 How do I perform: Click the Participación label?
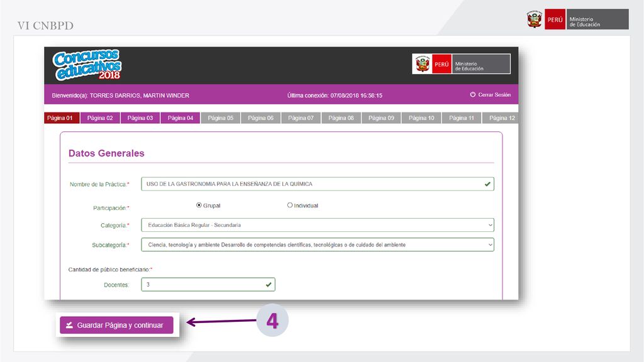tap(111, 208)
